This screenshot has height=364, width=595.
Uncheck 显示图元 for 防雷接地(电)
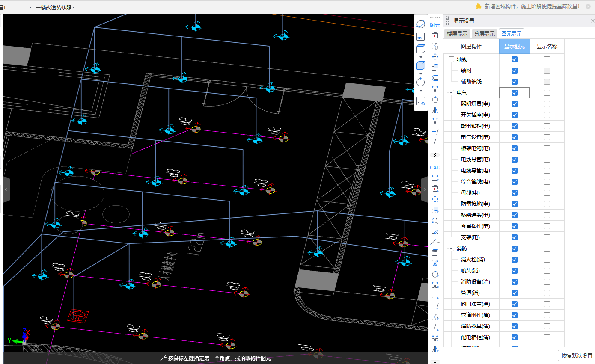(515, 204)
